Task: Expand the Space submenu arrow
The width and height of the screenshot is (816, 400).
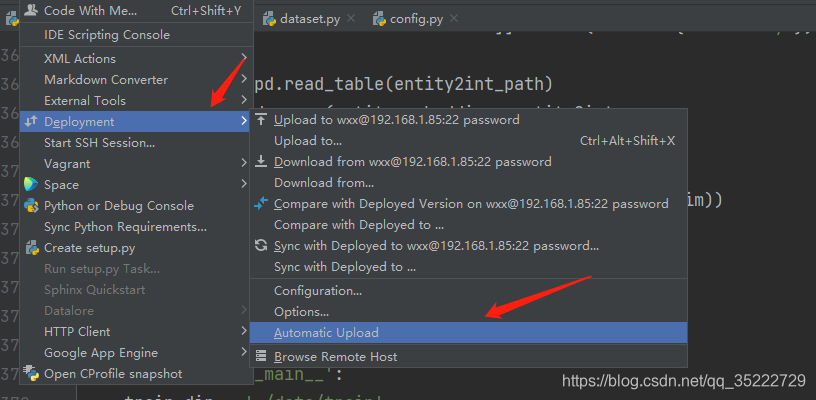Action: click(244, 184)
